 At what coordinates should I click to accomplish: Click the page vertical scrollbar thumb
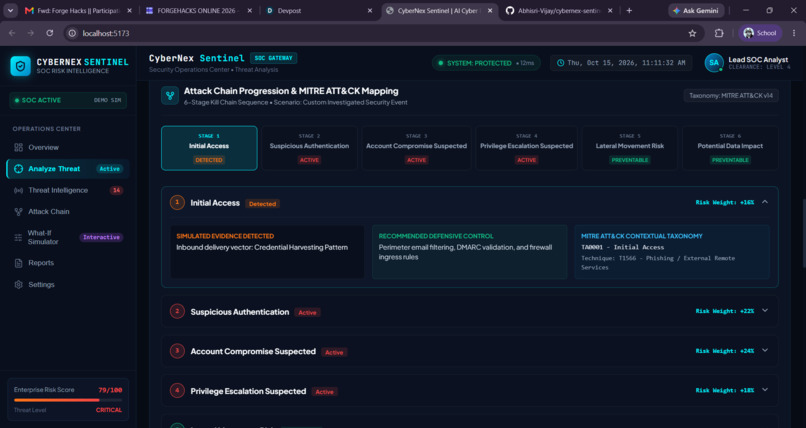(803, 233)
